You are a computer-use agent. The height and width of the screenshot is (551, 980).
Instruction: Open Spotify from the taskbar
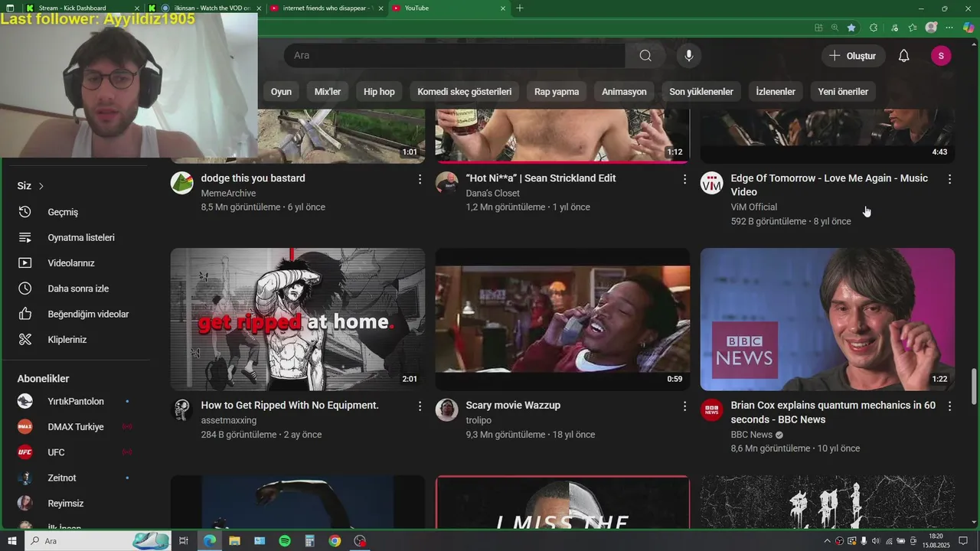tap(285, 541)
